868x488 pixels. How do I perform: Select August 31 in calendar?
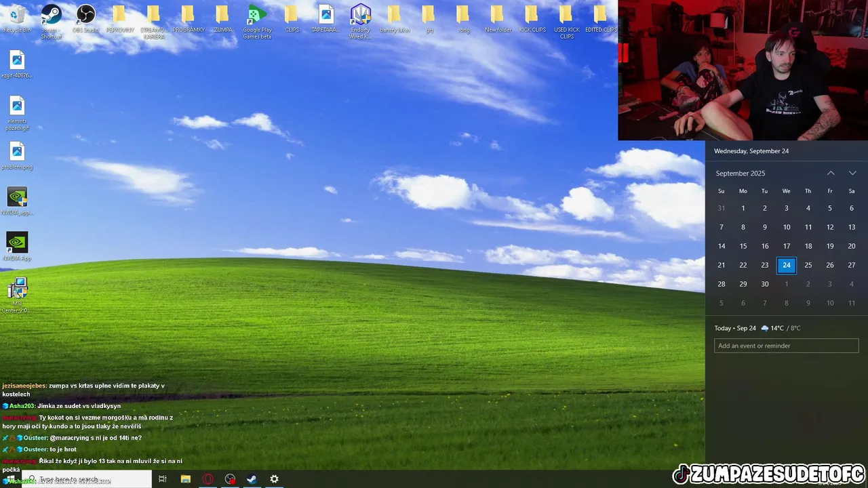tap(722, 208)
